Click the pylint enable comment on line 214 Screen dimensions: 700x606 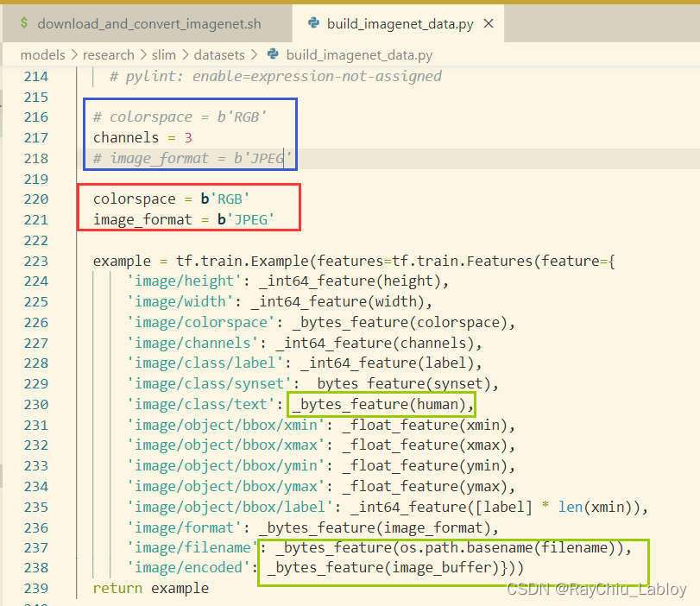pos(275,76)
